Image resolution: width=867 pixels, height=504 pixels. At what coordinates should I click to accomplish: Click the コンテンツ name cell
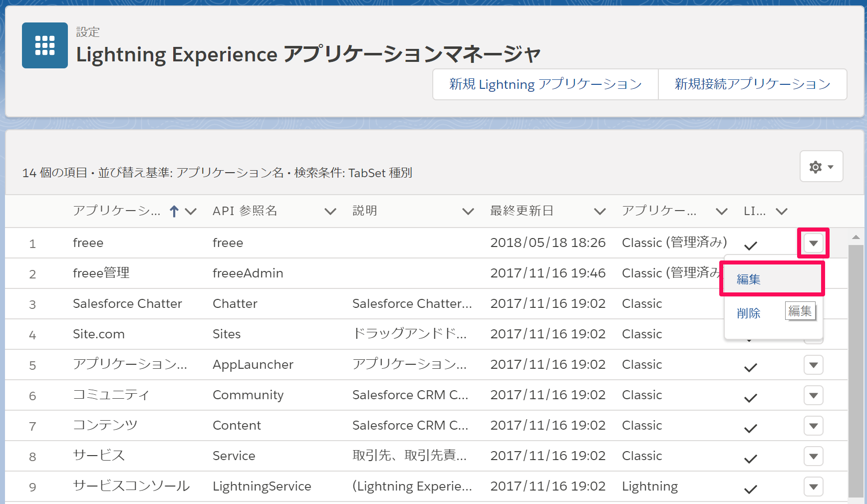[105, 425]
